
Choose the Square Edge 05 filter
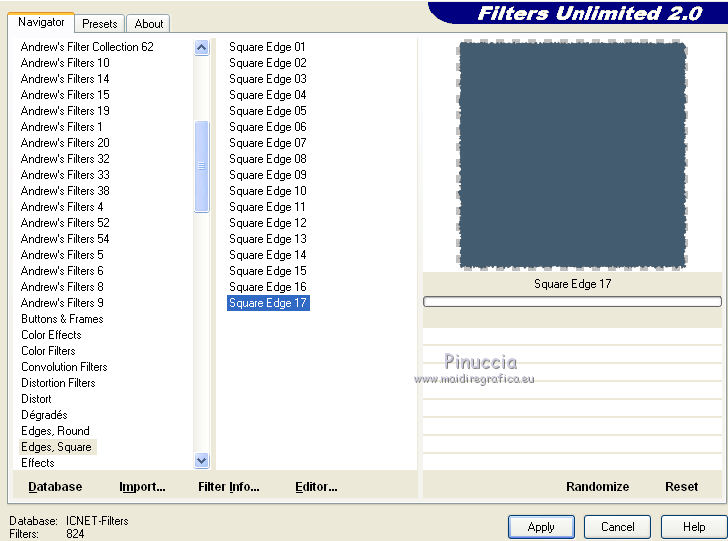267,111
